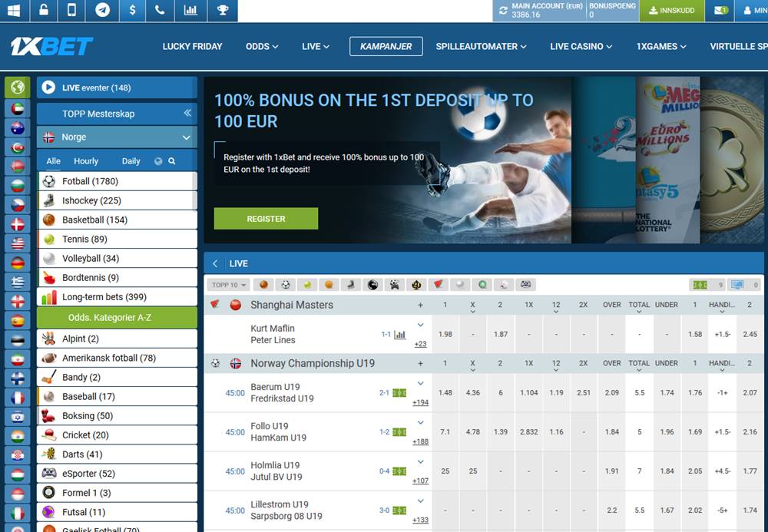Click the search magnifier in sports filter
The image size is (768, 532).
(x=172, y=161)
